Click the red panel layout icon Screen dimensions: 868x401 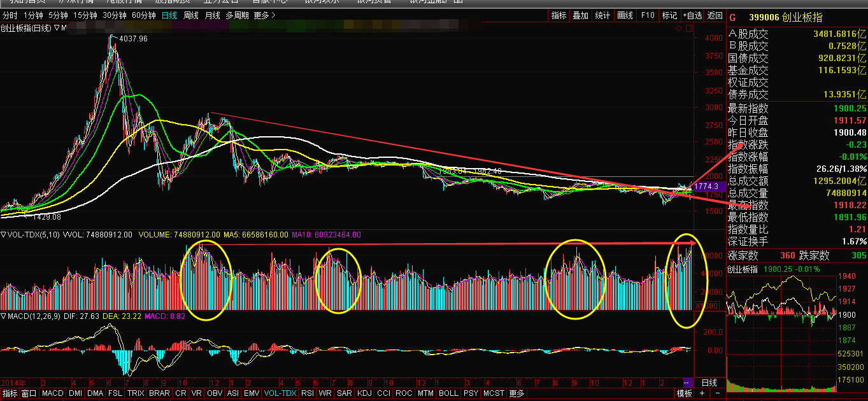688,29
